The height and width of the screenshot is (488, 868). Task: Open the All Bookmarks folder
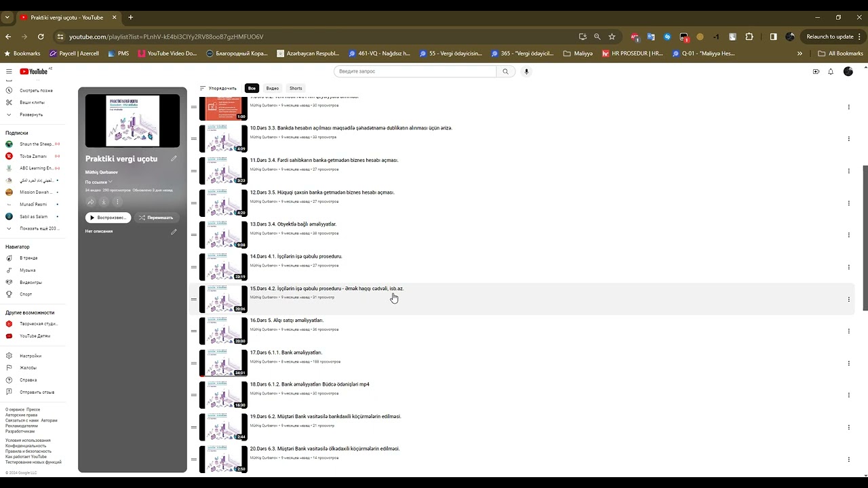(x=840, y=54)
